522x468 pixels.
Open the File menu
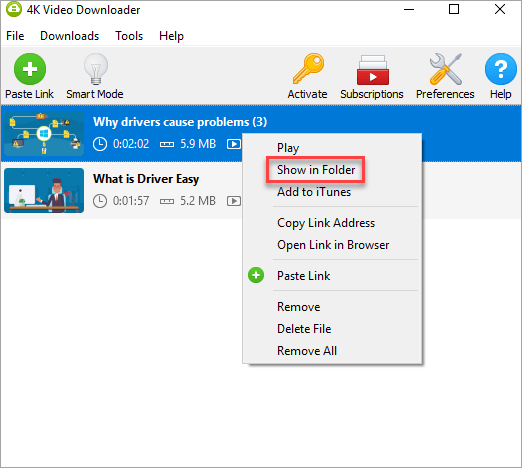tap(15, 36)
